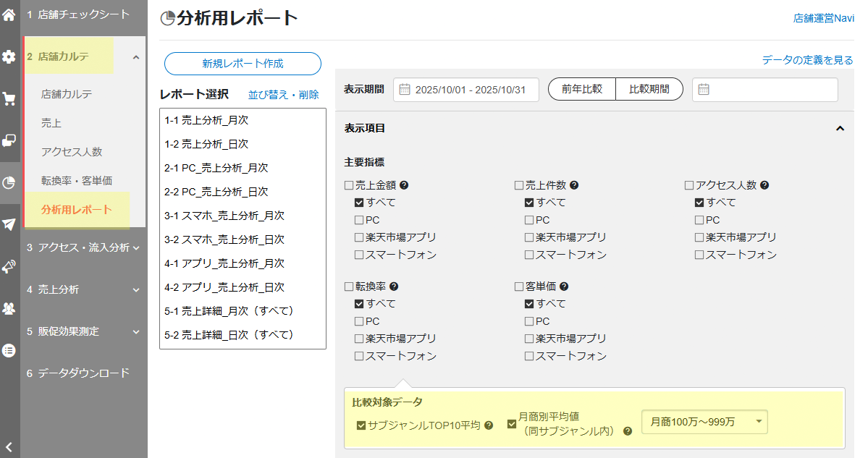
Task: Expand 3 アクセス・流入分析 menu
Action: [x=83, y=247]
